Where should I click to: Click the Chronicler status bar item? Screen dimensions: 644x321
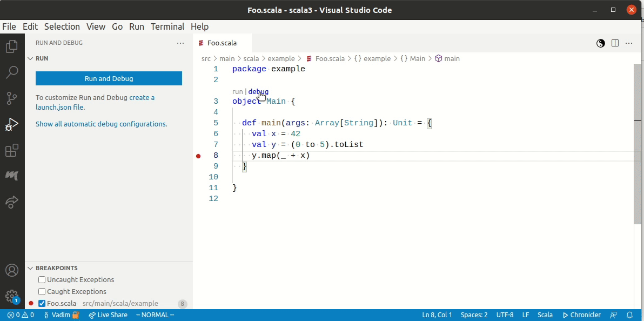[x=580, y=315]
